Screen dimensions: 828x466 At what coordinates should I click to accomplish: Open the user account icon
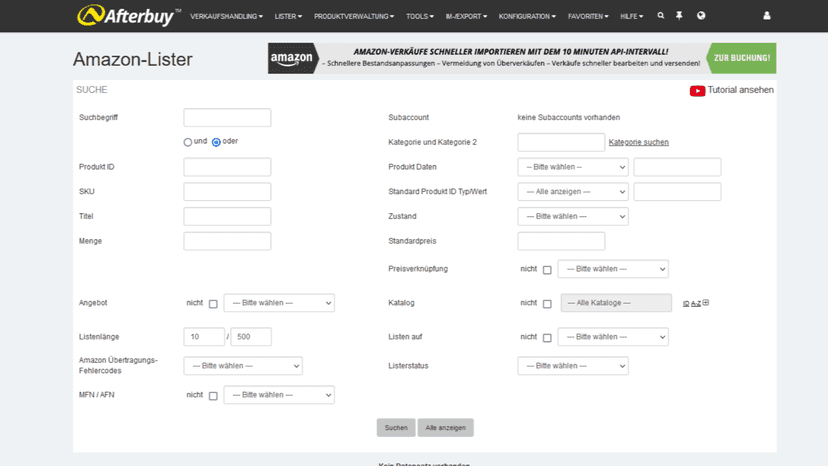pos(767,16)
